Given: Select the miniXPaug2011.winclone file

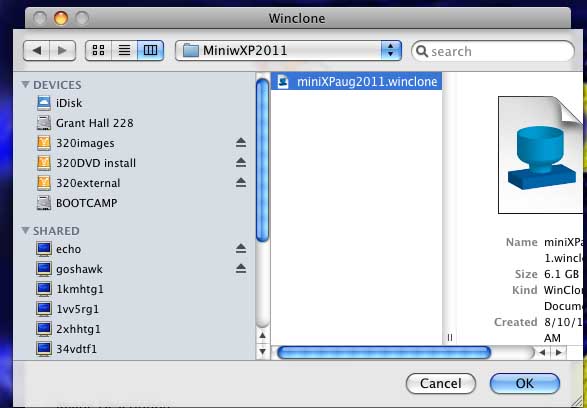Looking at the screenshot, I should pos(356,82).
